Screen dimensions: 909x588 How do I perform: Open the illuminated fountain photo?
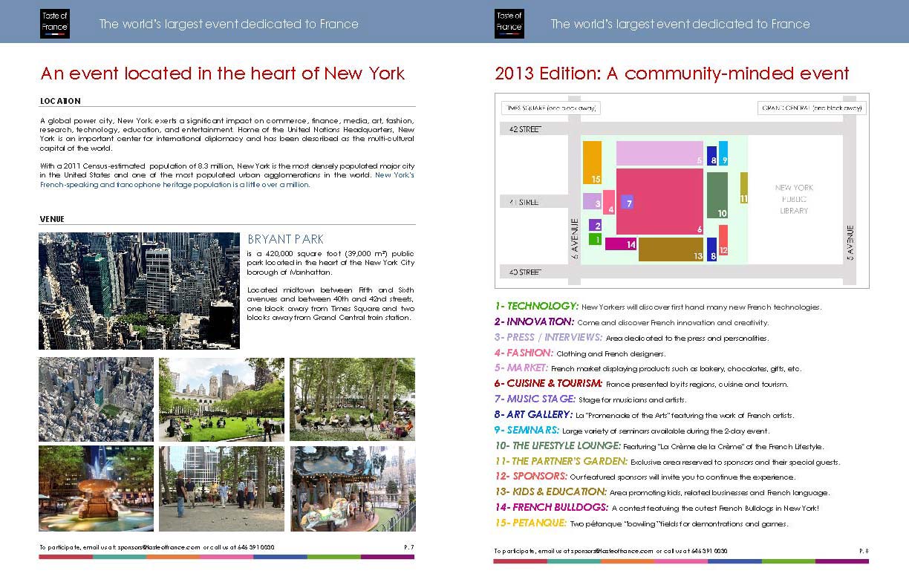tap(97, 489)
